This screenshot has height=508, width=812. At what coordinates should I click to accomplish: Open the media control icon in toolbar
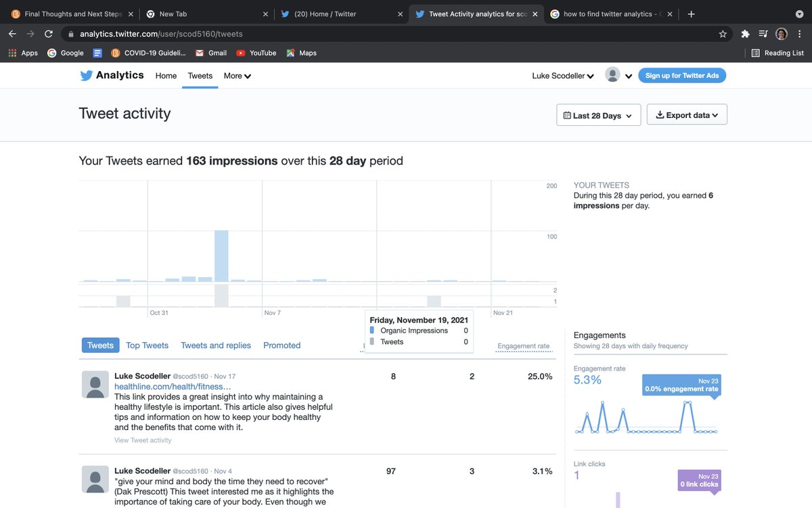(763, 34)
